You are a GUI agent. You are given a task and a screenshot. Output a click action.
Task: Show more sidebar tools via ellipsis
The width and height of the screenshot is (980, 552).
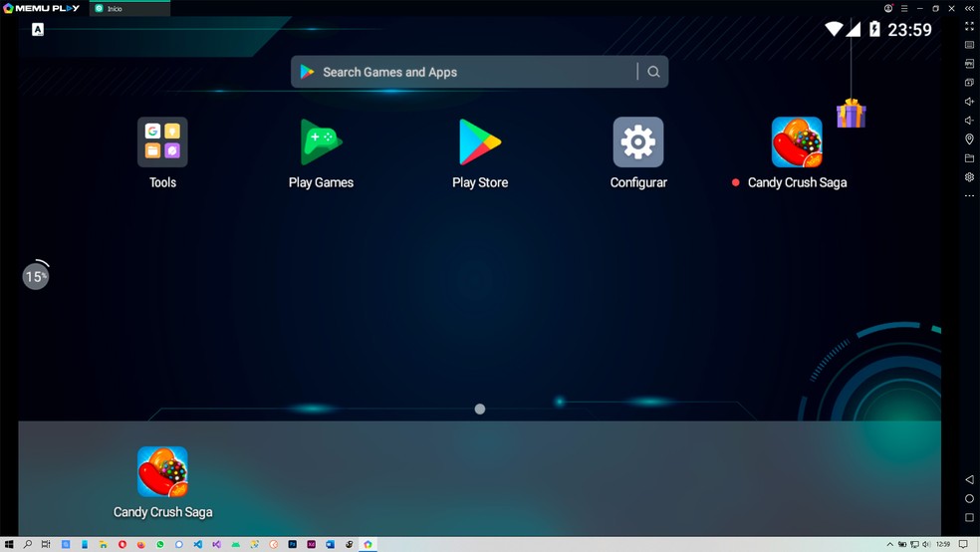969,195
